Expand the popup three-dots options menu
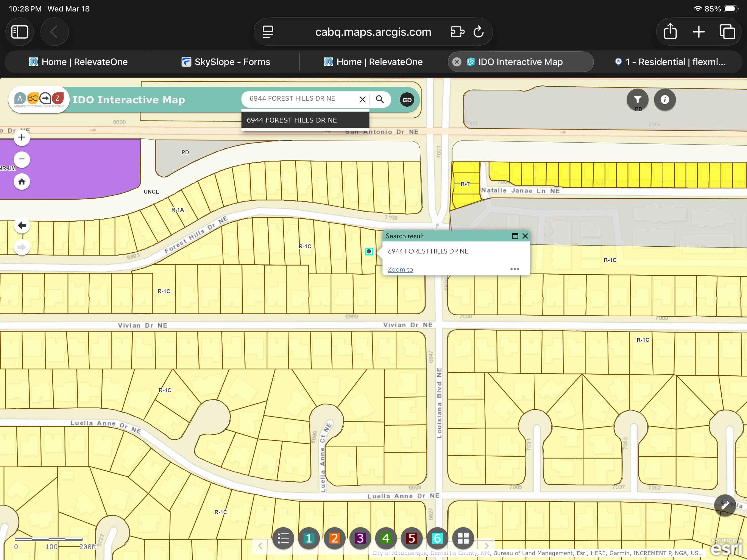The height and width of the screenshot is (560, 747). [x=514, y=269]
